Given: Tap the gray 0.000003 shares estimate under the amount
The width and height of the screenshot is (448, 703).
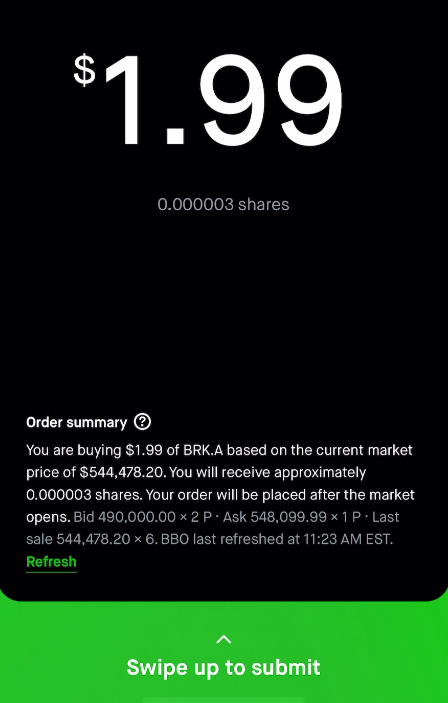Looking at the screenshot, I should pyautogui.click(x=223, y=204).
